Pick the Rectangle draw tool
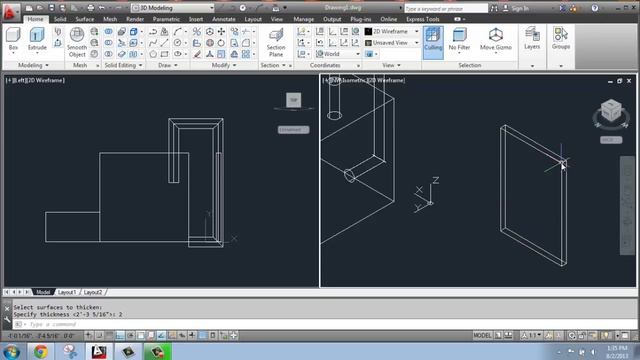This screenshot has height=360, width=640. (164, 54)
